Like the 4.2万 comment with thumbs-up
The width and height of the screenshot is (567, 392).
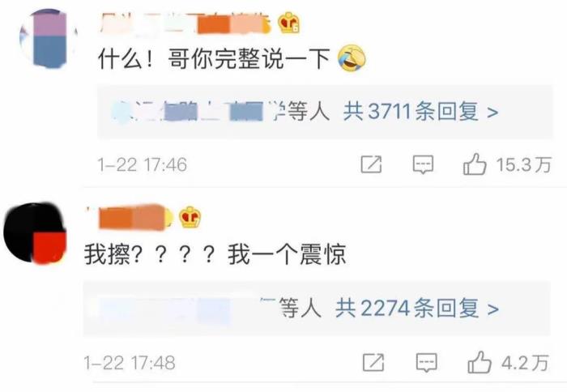(x=480, y=362)
